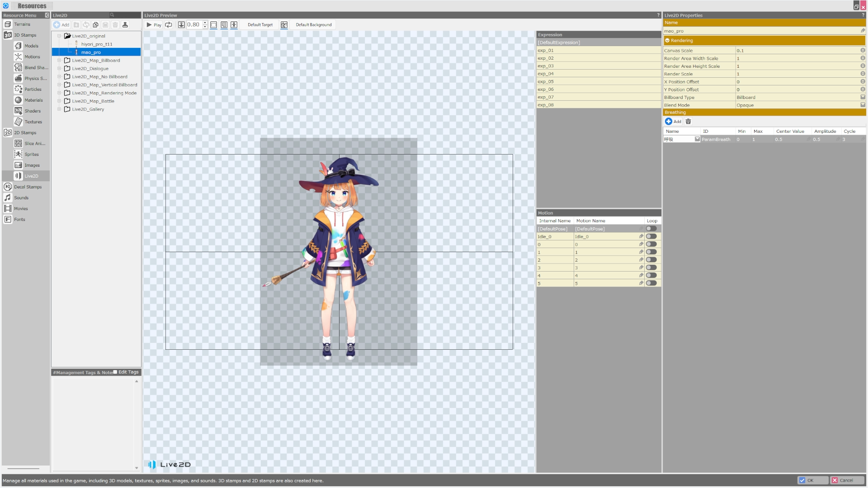Image resolution: width=868 pixels, height=488 pixels.
Task: Reset Canvas Scale with its round button
Action: pyautogui.click(x=863, y=51)
